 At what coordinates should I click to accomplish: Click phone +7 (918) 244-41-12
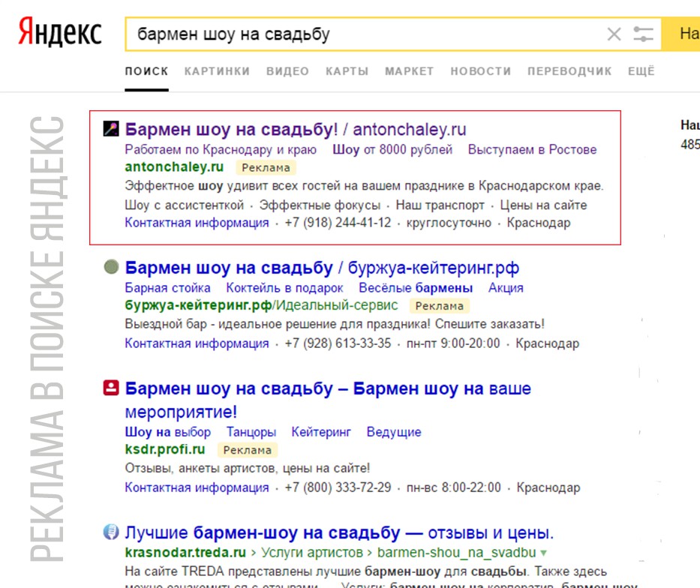tap(338, 223)
